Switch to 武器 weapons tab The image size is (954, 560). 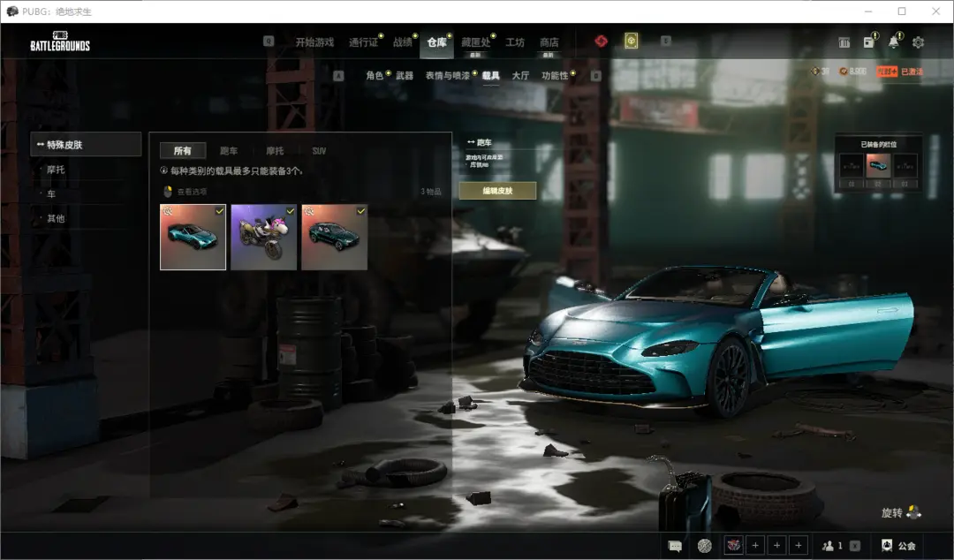[405, 75]
